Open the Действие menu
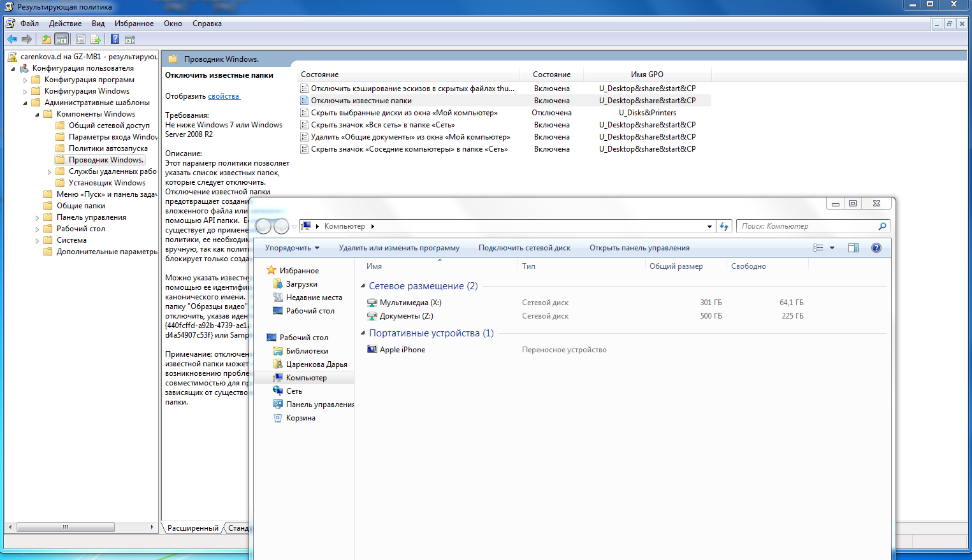Viewport: 972px width, 560px height. (x=65, y=24)
